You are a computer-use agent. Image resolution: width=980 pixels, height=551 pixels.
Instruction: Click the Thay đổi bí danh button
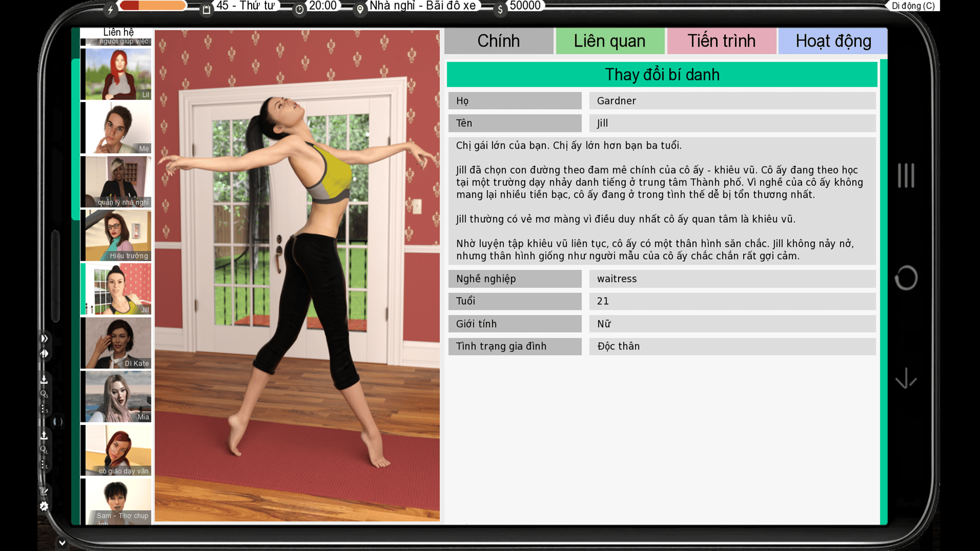pos(662,74)
